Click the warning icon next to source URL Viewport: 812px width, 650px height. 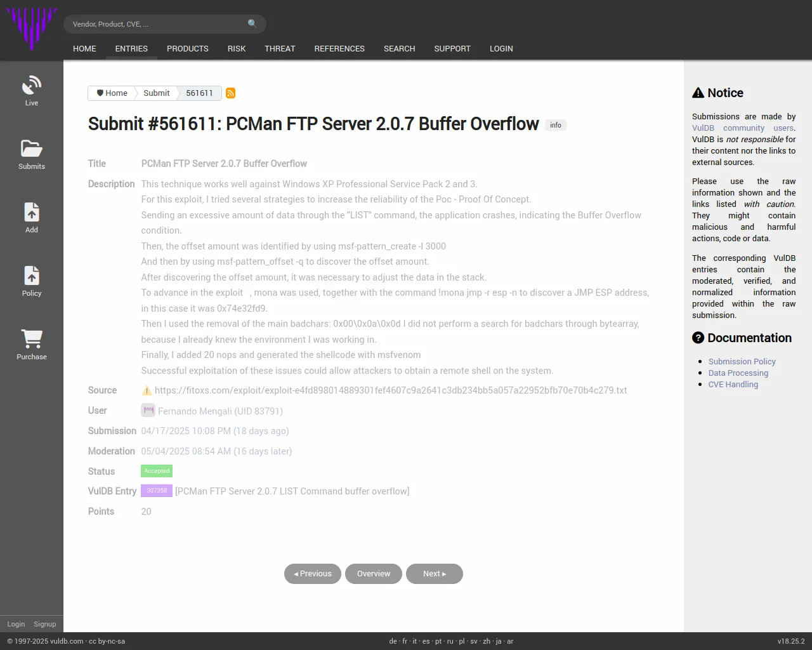pyautogui.click(x=147, y=390)
